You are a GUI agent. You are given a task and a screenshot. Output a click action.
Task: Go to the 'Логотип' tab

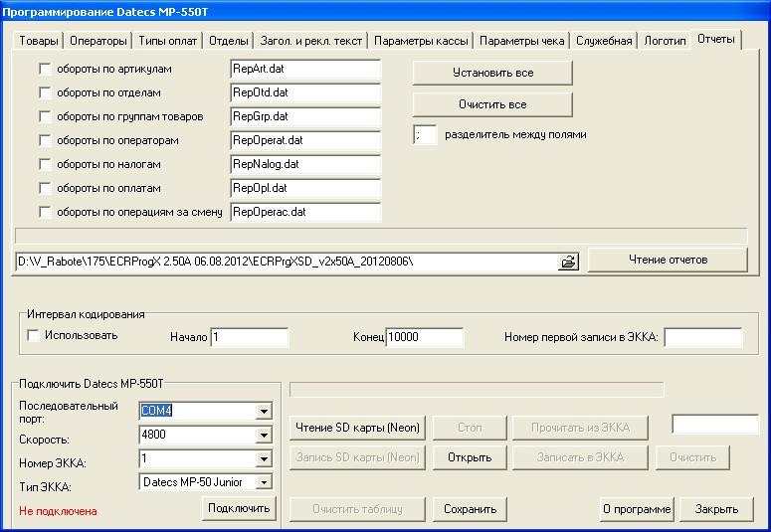665,41
